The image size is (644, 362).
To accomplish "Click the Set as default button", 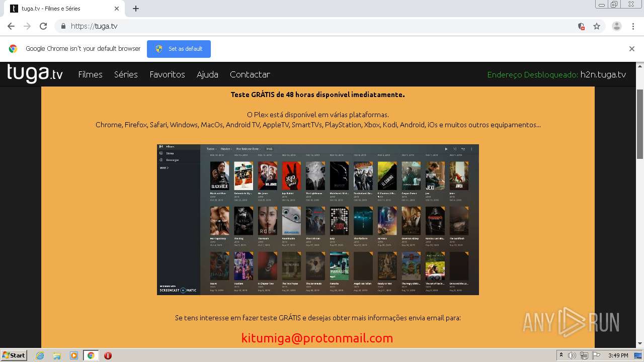I will (179, 49).
